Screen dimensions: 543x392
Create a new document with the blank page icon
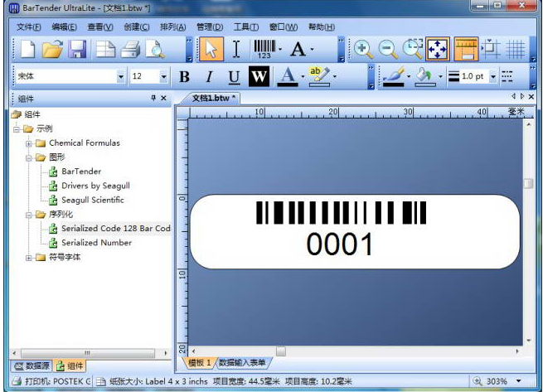(x=27, y=49)
